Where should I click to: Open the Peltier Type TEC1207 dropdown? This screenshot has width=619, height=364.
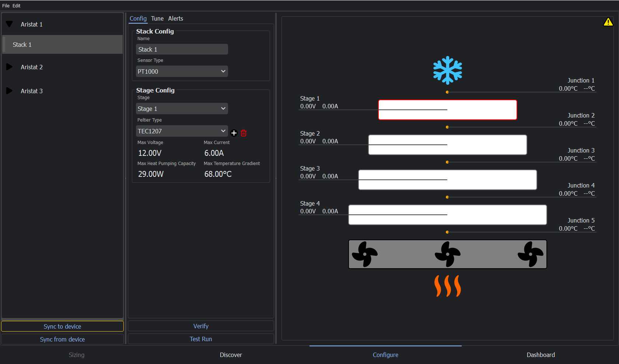coord(182,131)
